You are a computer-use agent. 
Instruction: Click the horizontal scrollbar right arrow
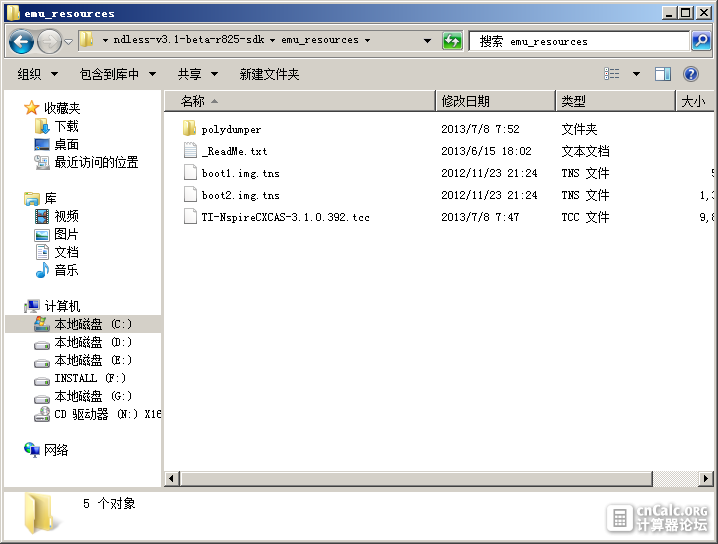[x=706, y=479]
